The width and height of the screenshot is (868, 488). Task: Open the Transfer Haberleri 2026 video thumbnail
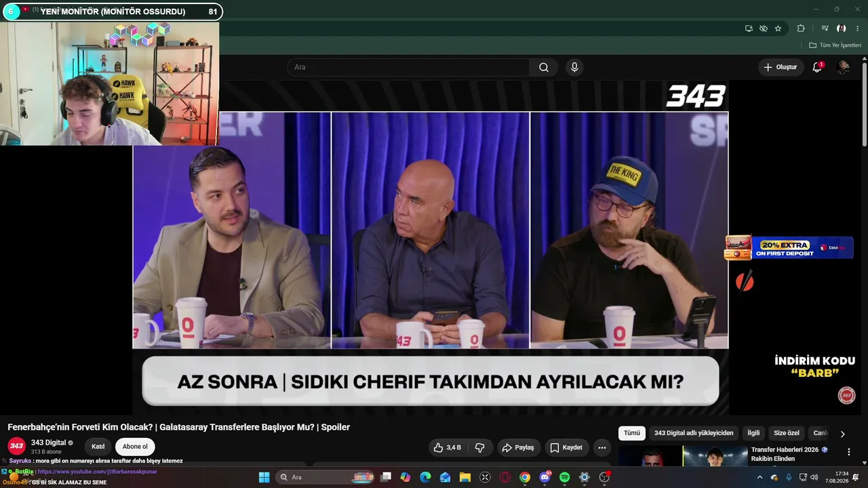click(683, 456)
